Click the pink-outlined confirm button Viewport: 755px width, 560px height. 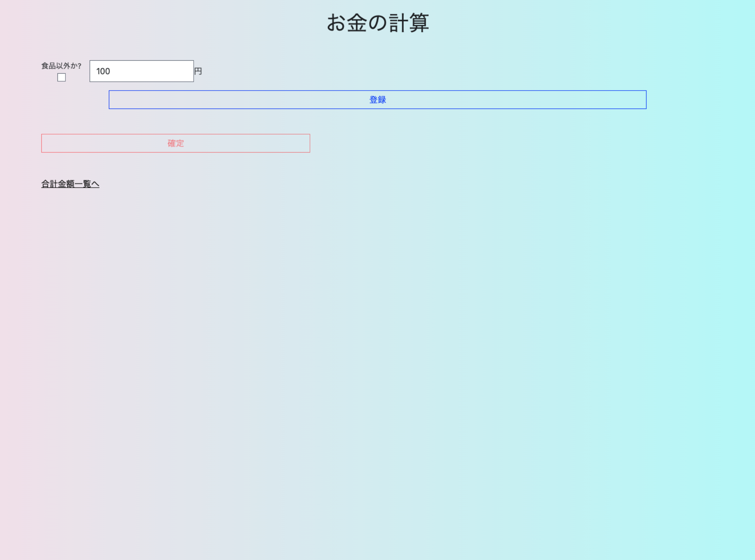(175, 143)
